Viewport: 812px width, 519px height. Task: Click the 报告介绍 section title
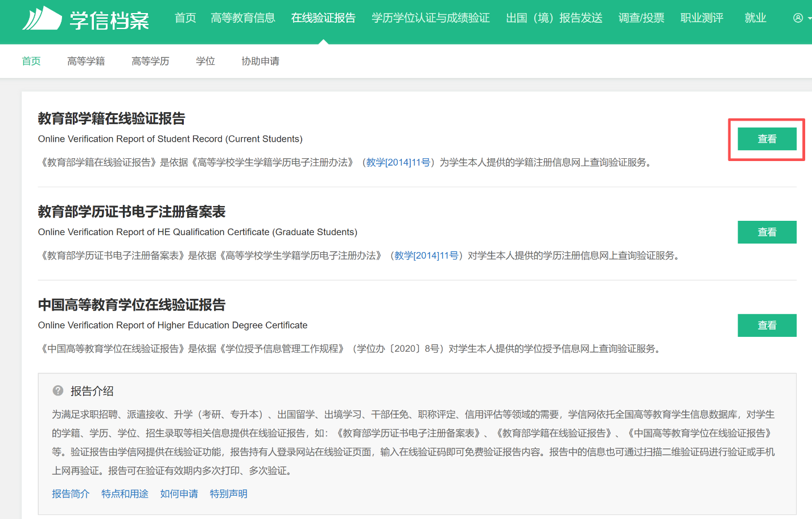click(92, 391)
